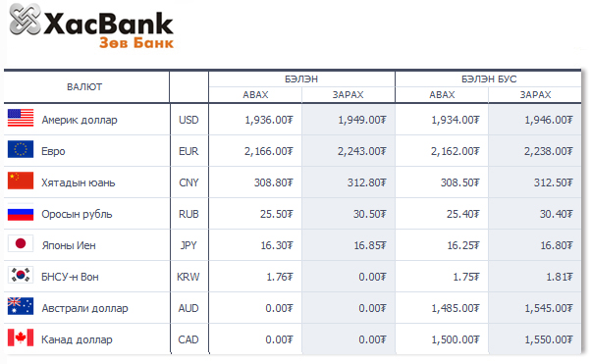Image resolution: width=591 pixels, height=364 pixels.
Task: Click the JPY cash buy rate 16.30₮
Action: click(x=277, y=245)
